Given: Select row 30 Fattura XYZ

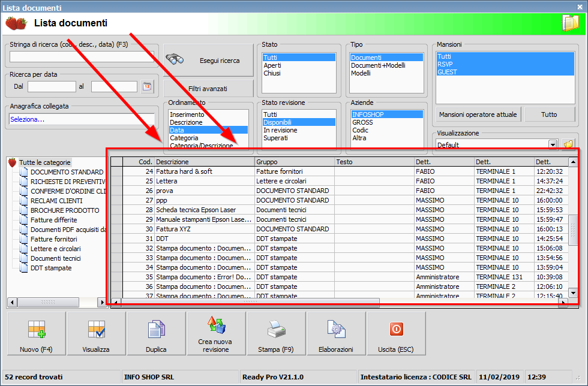Looking at the screenshot, I should (x=340, y=229).
